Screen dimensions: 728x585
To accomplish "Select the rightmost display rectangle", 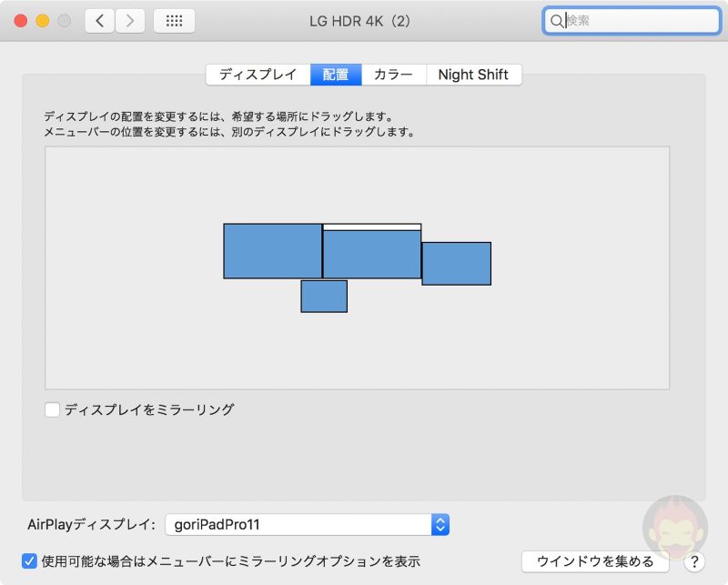I will pyautogui.click(x=456, y=264).
